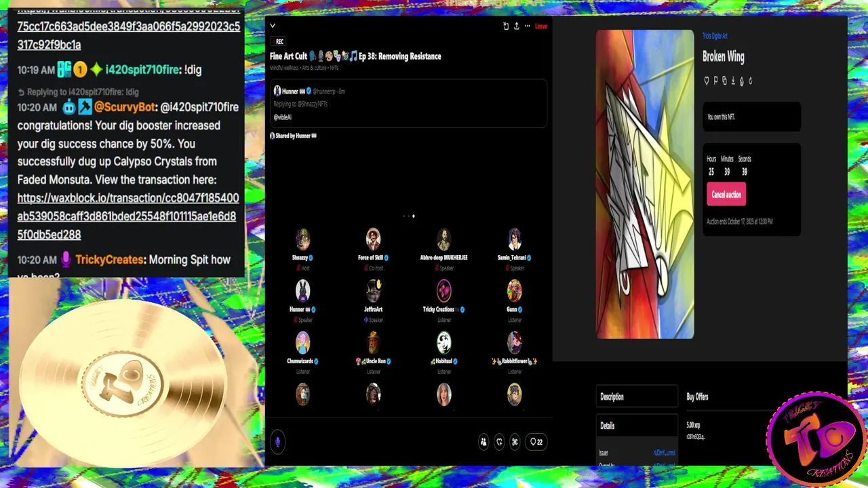This screenshot has width=868, height=488.
Task: Open Hunner's shared post card
Action: point(408,104)
